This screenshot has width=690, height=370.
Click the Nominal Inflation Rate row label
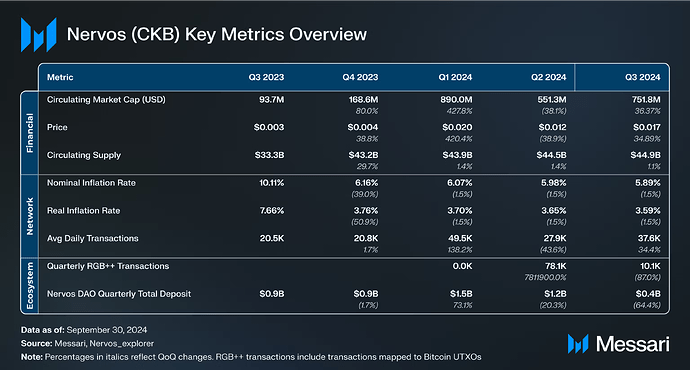(x=91, y=183)
